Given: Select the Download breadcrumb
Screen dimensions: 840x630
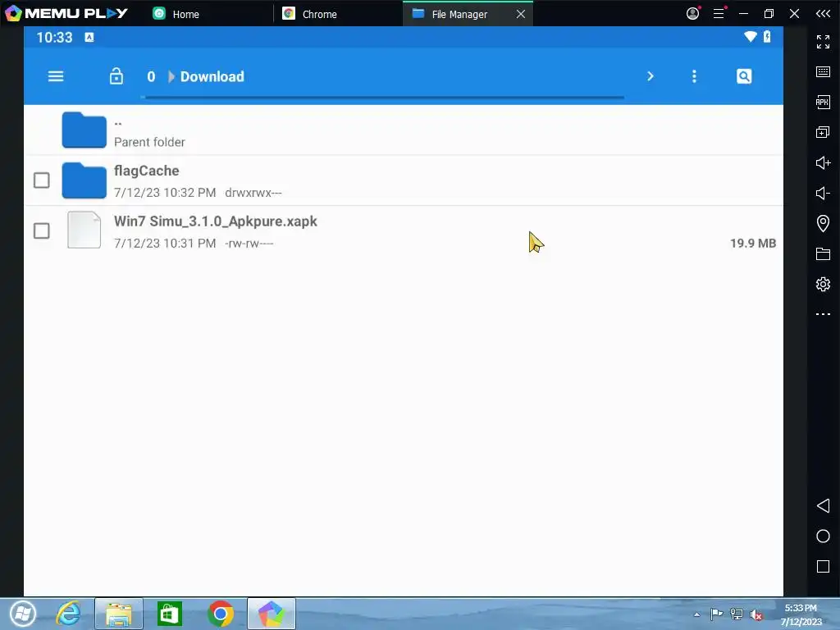Looking at the screenshot, I should [212, 76].
